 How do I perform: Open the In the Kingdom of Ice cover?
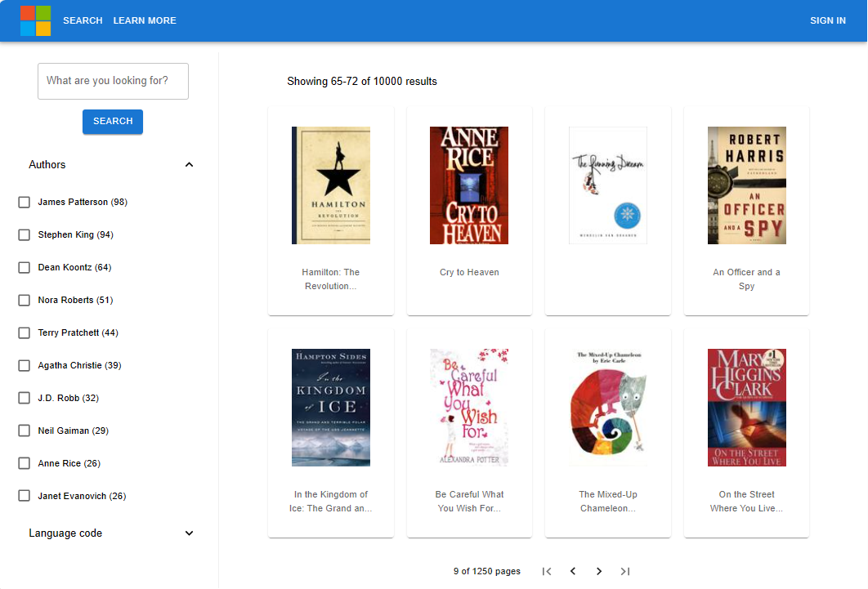pyautogui.click(x=330, y=408)
